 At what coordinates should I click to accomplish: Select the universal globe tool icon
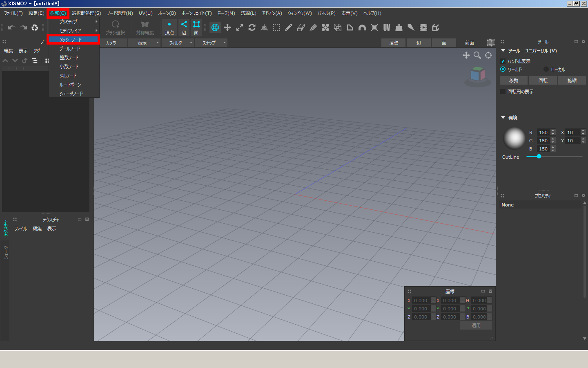tap(215, 27)
